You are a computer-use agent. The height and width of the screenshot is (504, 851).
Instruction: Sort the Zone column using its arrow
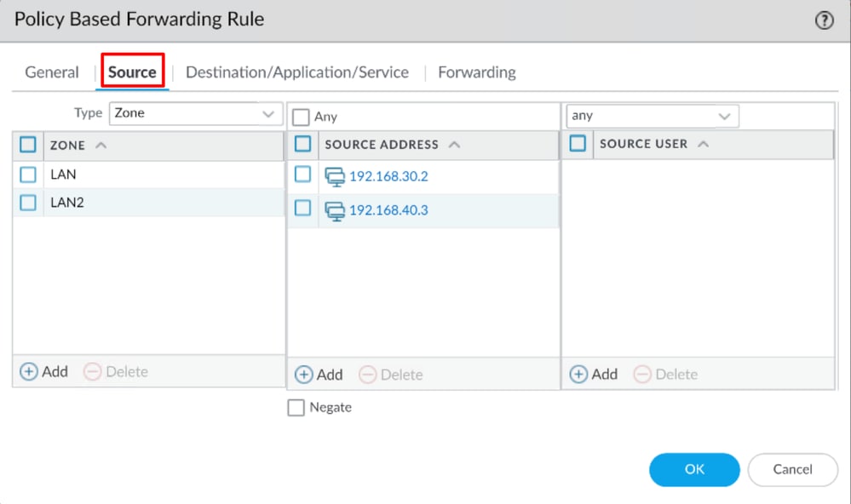(101, 146)
